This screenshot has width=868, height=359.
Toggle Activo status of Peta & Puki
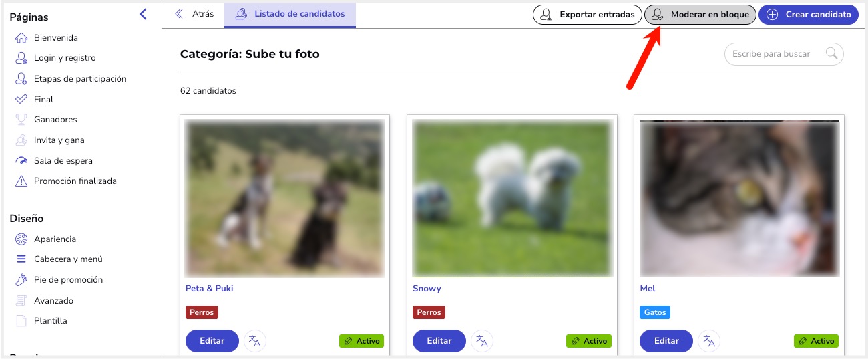[361, 341]
